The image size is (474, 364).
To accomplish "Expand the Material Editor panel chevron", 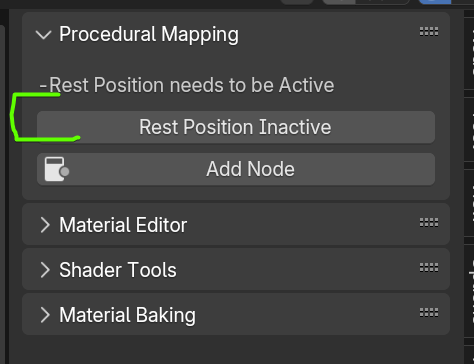I will click(x=45, y=225).
